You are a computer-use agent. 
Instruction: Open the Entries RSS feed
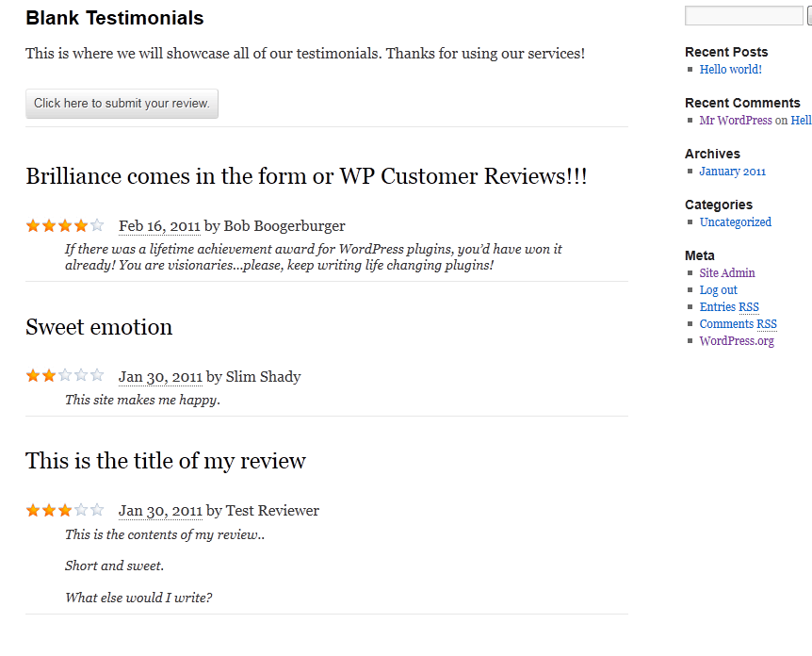(x=729, y=306)
